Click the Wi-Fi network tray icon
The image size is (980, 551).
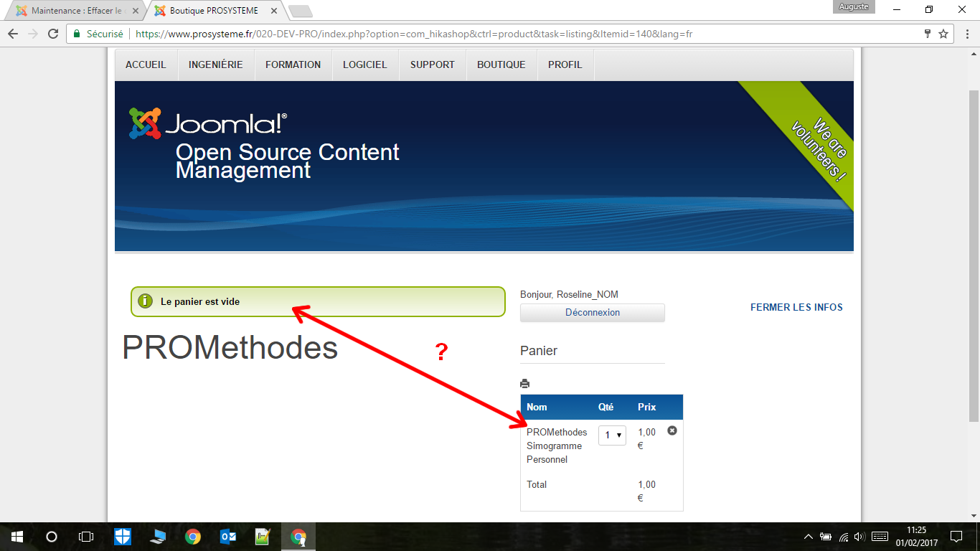(x=844, y=537)
